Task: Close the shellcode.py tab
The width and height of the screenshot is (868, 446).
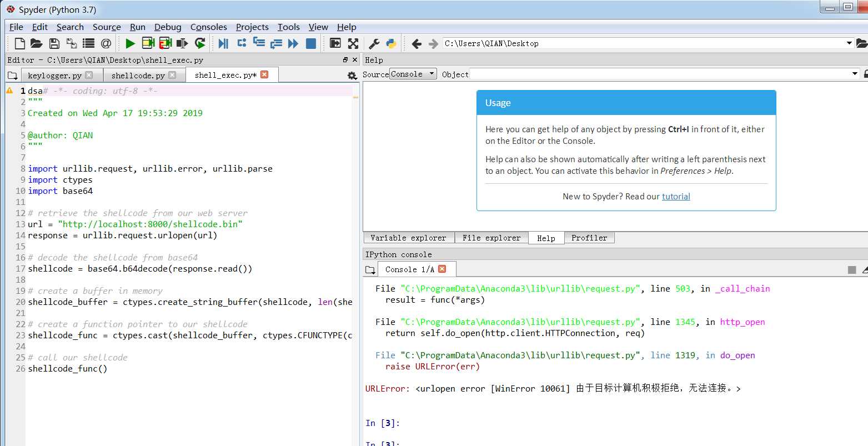Action: click(172, 75)
